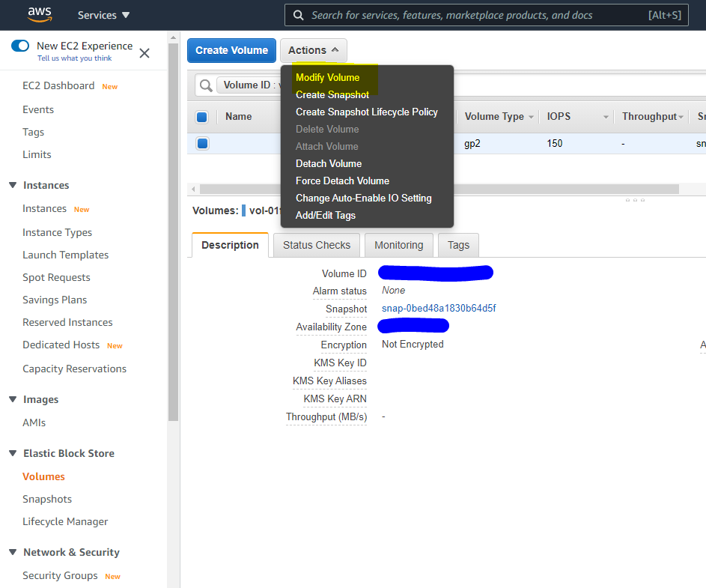The height and width of the screenshot is (588, 706).
Task: Switch to the Monitoring tab
Action: click(x=399, y=245)
